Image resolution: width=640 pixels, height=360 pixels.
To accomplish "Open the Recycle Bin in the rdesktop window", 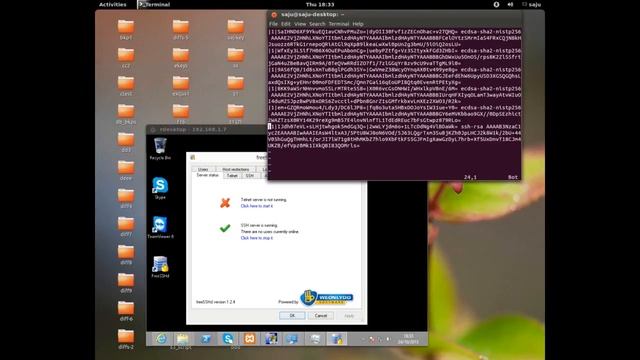I will [160, 148].
